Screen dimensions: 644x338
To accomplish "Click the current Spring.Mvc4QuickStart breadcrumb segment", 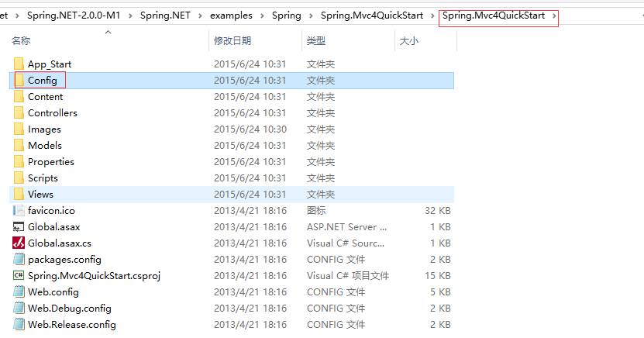I will click(493, 16).
